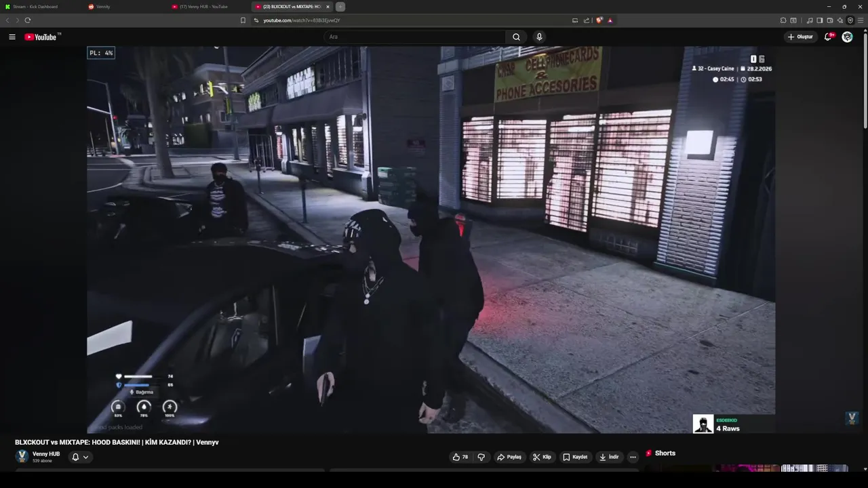The image size is (868, 488).
Task: Expand subscription notification bell dropdown
Action: click(80, 457)
